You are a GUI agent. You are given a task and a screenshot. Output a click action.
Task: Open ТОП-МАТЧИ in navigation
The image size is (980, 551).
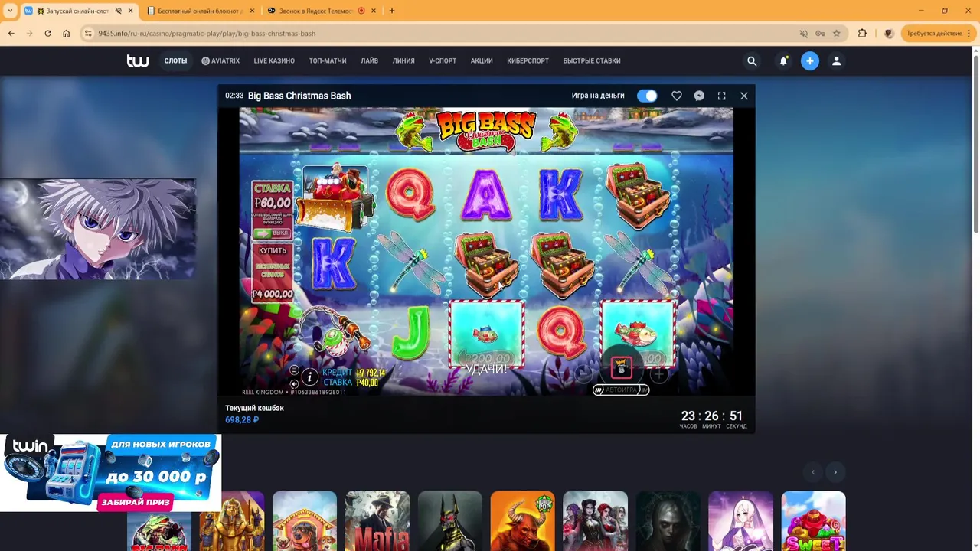(x=328, y=61)
